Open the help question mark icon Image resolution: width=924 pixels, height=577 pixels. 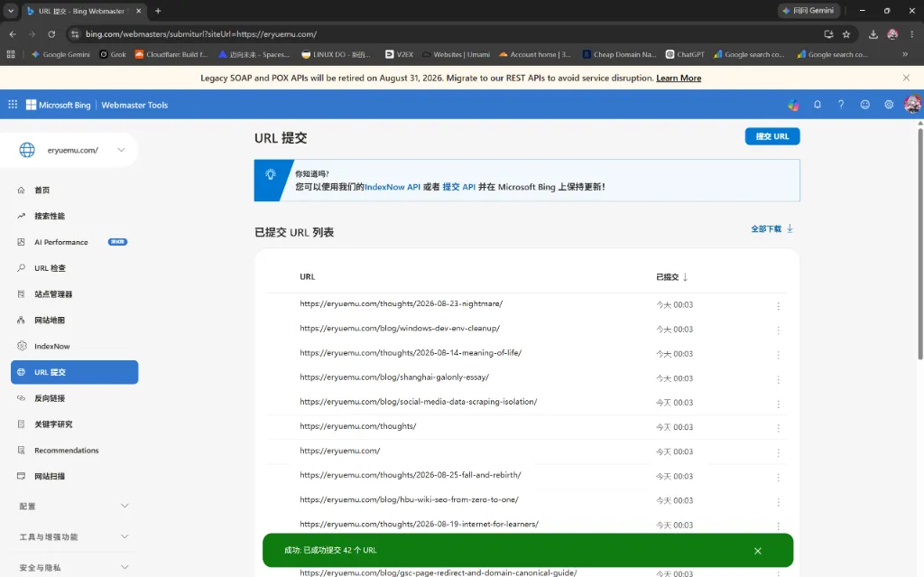coord(841,105)
